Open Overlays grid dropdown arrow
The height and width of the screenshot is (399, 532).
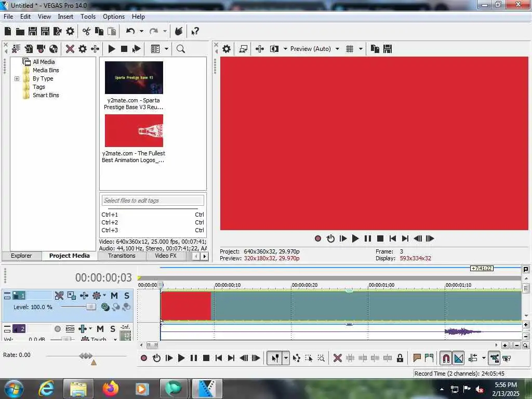click(x=361, y=49)
